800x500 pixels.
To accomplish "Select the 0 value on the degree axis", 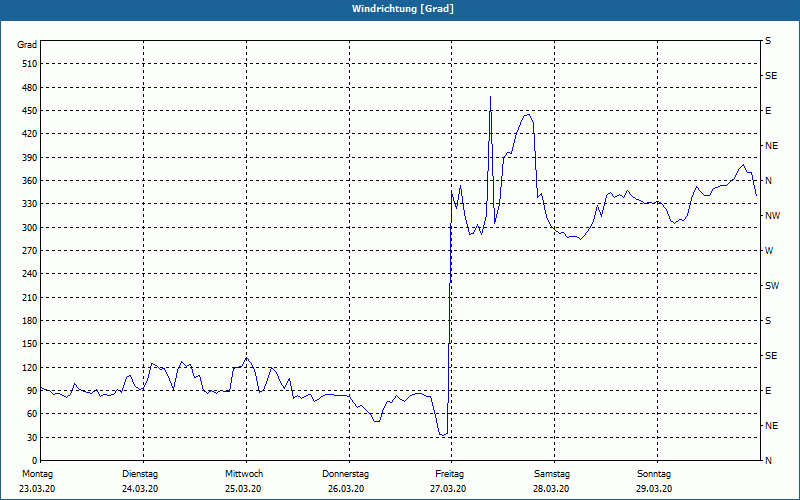I will (x=34, y=461).
